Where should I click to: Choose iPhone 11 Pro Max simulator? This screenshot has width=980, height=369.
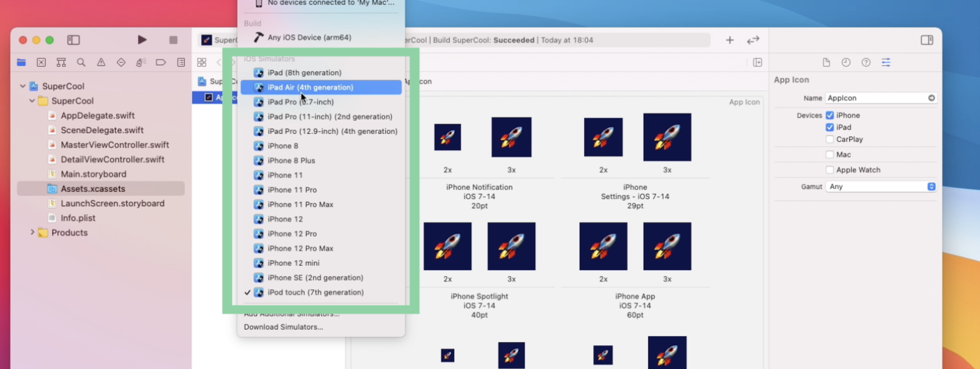321,204
